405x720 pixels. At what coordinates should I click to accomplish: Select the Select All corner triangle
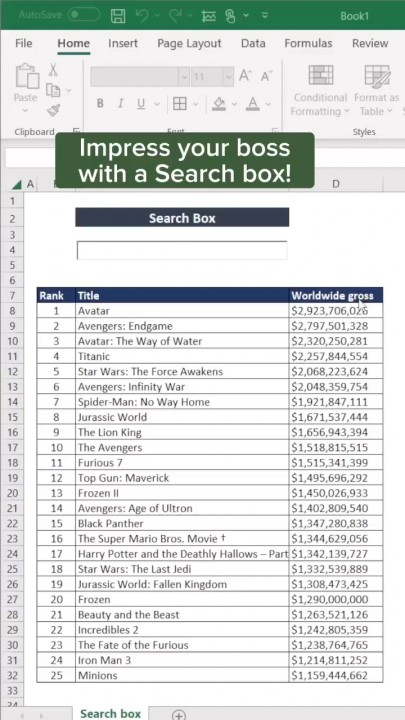tap(16, 185)
